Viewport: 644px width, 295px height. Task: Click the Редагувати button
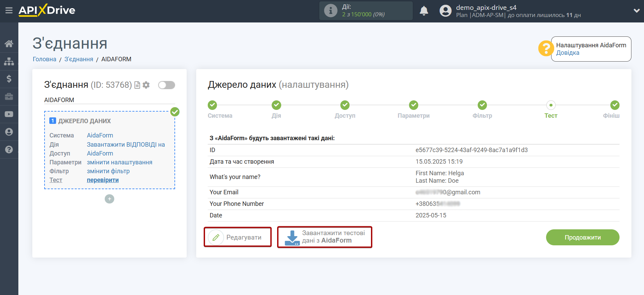[x=238, y=237]
